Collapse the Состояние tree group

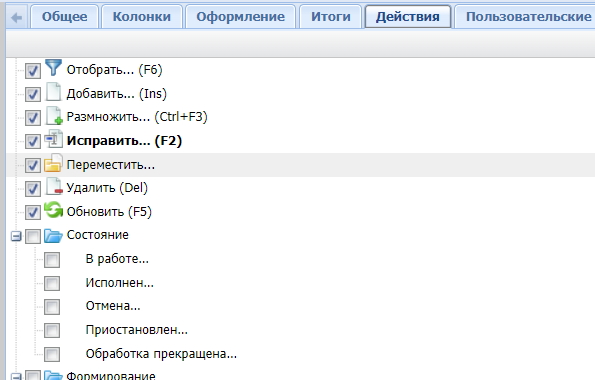16,237
